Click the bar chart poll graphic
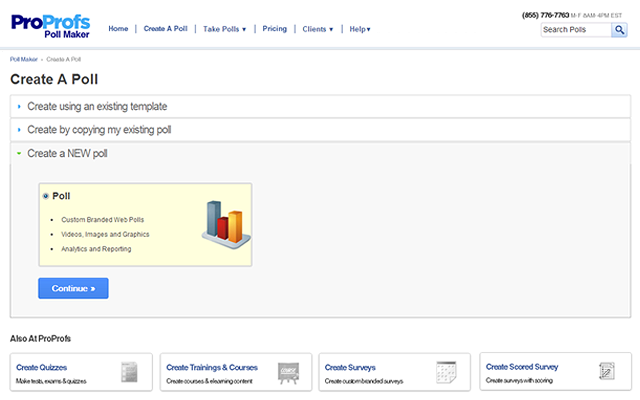The image size is (640, 400). [x=222, y=222]
